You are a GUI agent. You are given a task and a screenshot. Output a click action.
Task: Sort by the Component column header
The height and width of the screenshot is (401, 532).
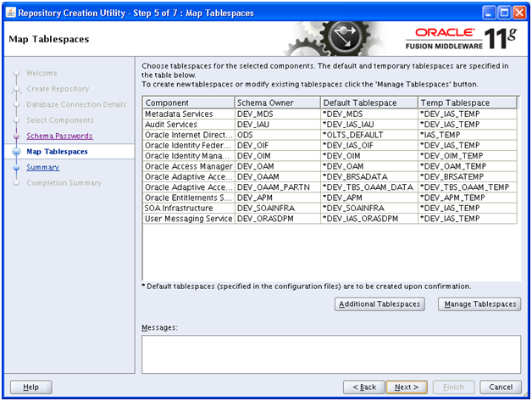pyautogui.click(x=189, y=103)
